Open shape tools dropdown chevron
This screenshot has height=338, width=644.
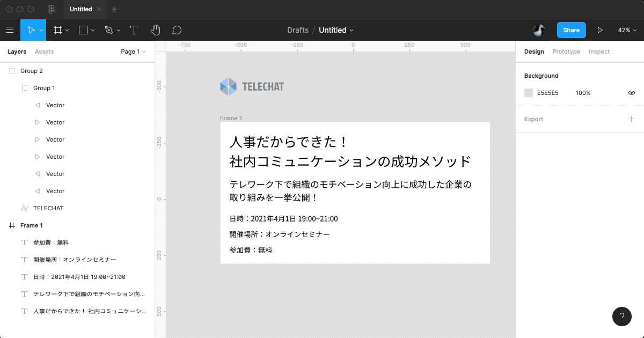tap(93, 31)
